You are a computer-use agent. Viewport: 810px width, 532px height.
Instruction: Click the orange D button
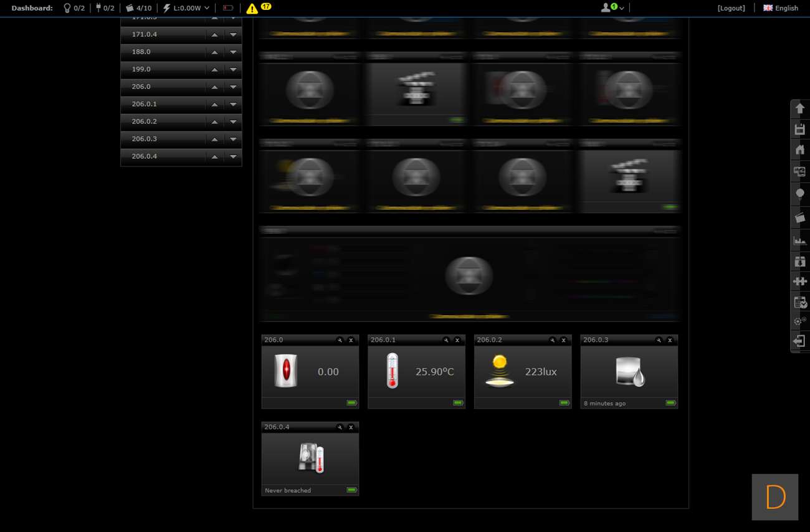[775, 497]
